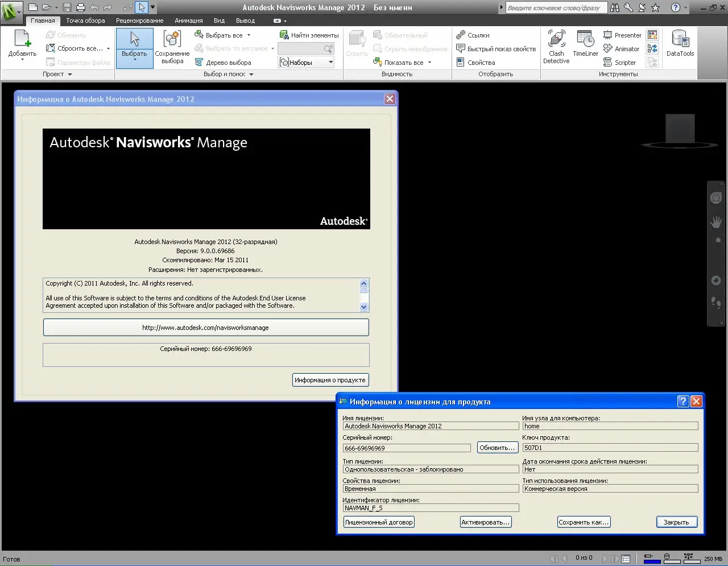
Task: Click the Print icon in quick access toolbar
Action: [81, 7]
